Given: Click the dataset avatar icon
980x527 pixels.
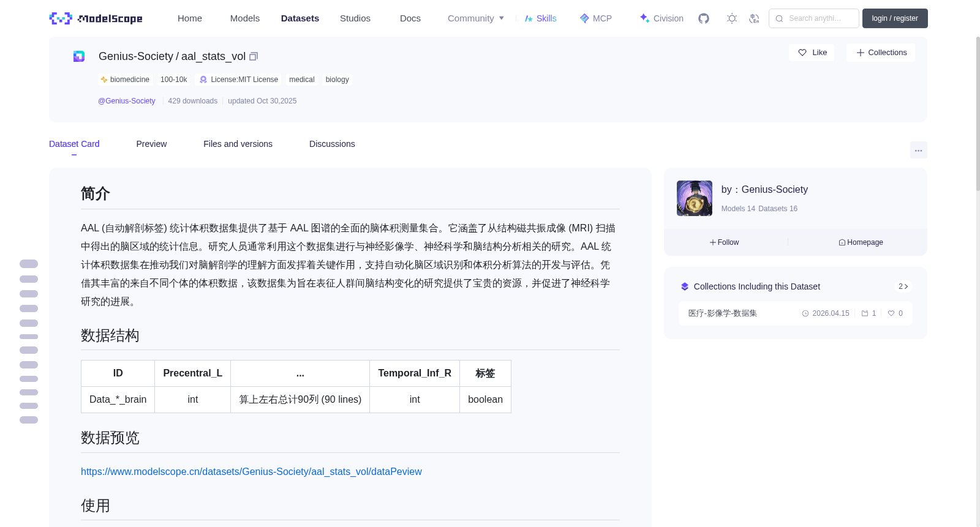Looking at the screenshot, I should (x=79, y=56).
